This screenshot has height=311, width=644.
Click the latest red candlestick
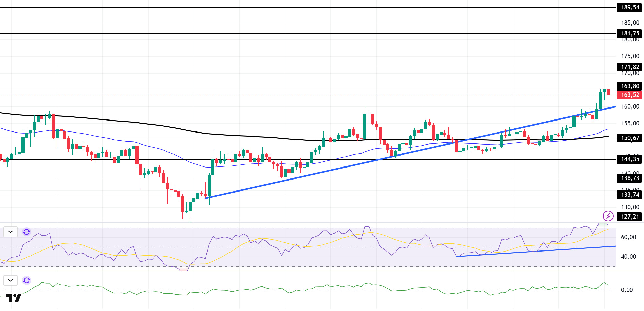point(608,92)
